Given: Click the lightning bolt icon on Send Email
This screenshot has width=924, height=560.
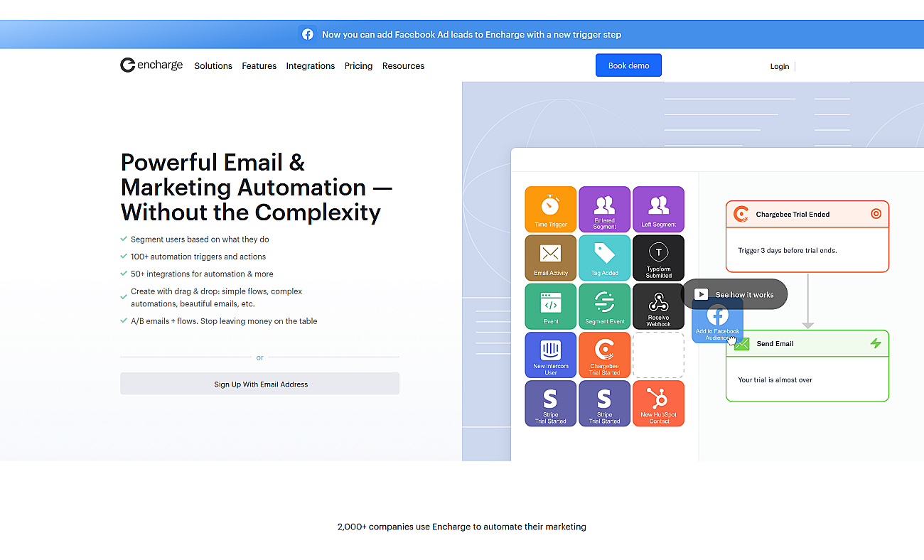Looking at the screenshot, I should point(876,343).
